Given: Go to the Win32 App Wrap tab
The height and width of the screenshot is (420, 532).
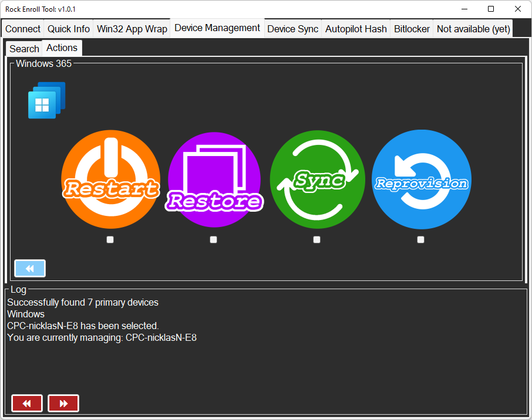Looking at the screenshot, I should (132, 29).
